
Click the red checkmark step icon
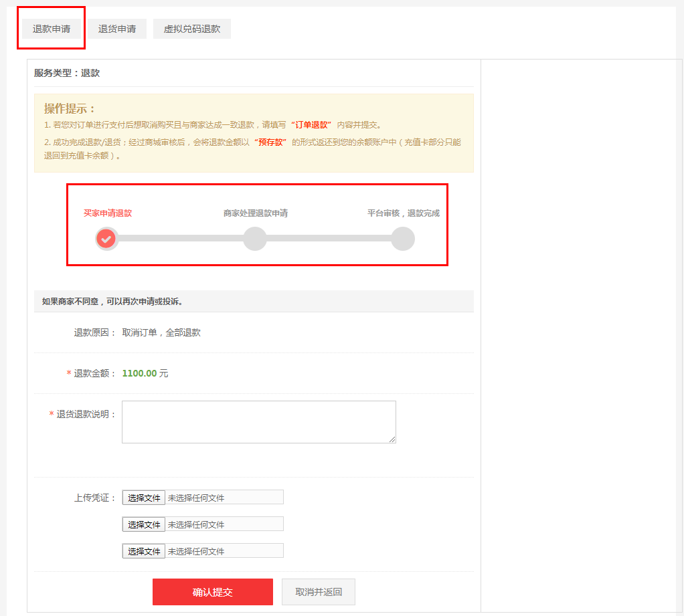click(x=106, y=239)
